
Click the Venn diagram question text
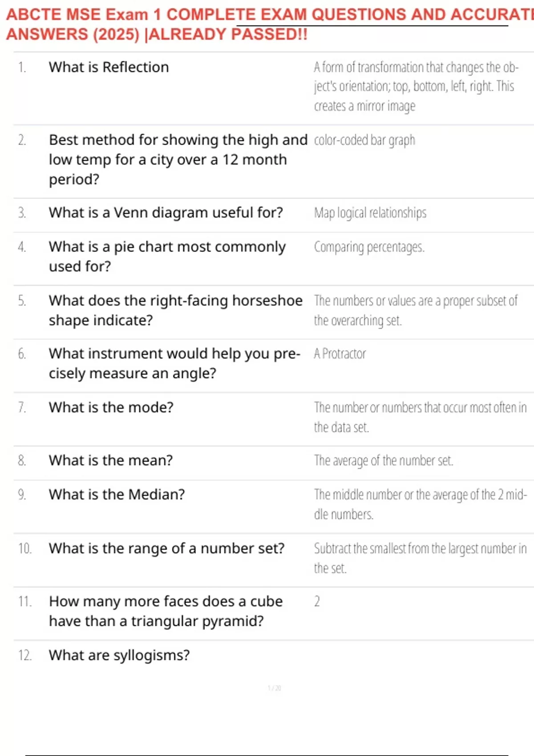[166, 213]
